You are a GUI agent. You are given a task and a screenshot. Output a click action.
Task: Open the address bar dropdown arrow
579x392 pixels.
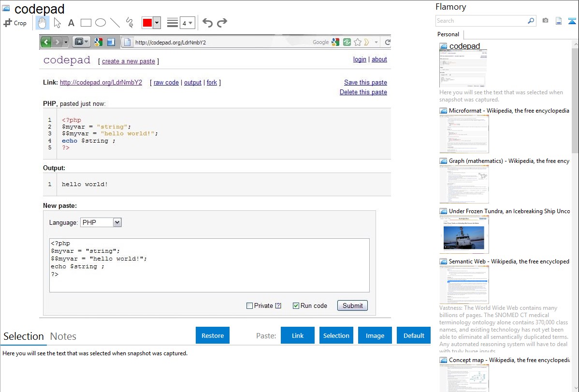(376, 42)
